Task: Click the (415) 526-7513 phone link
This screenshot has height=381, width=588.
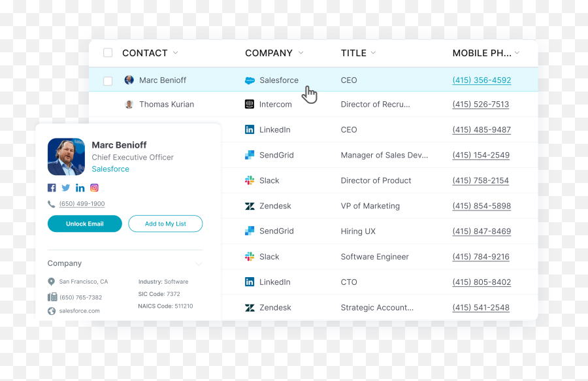Action: (x=481, y=105)
